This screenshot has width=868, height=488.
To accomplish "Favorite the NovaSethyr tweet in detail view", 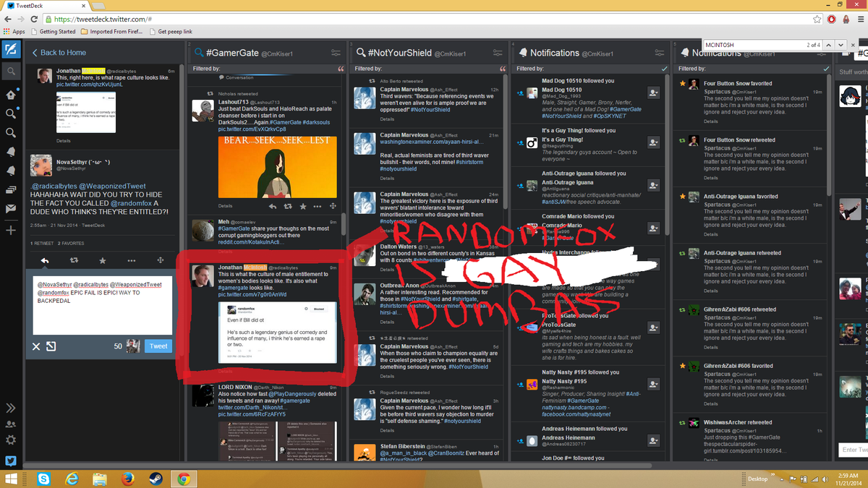I will 102,260.
